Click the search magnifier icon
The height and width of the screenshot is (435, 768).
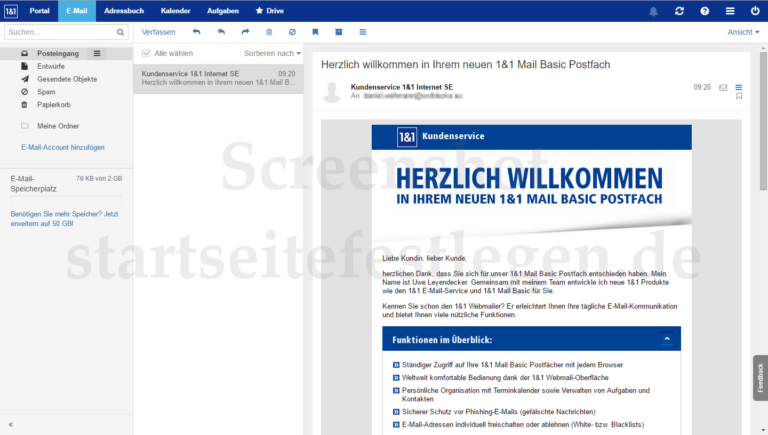120,32
